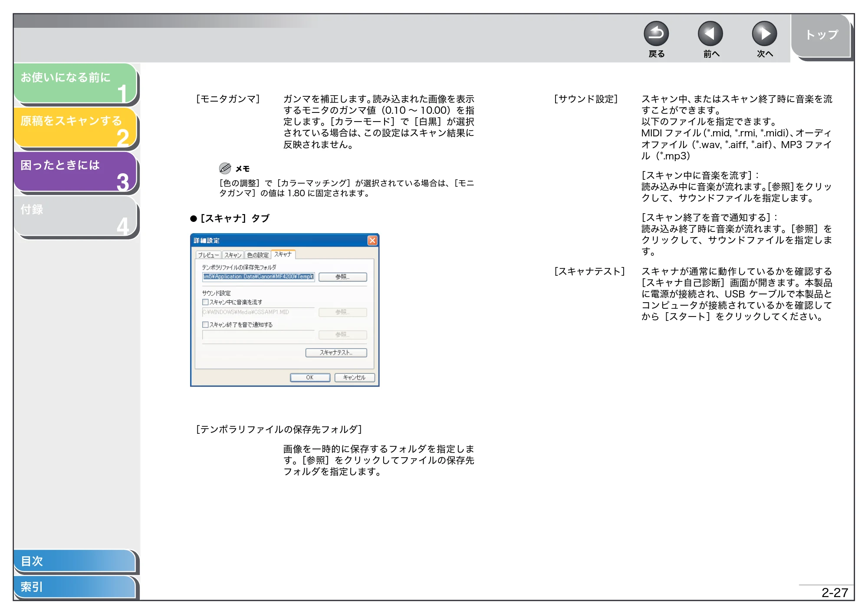
Task: Go to previous page with 前へ icon
Action: tap(710, 34)
